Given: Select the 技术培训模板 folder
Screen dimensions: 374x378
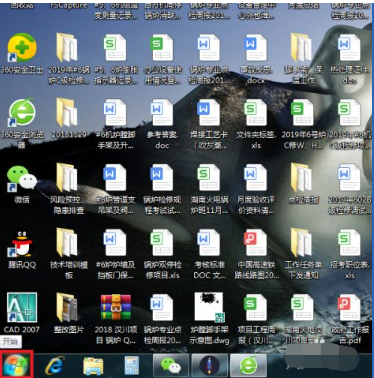Looking at the screenshot, I should pyautogui.click(x=69, y=254).
